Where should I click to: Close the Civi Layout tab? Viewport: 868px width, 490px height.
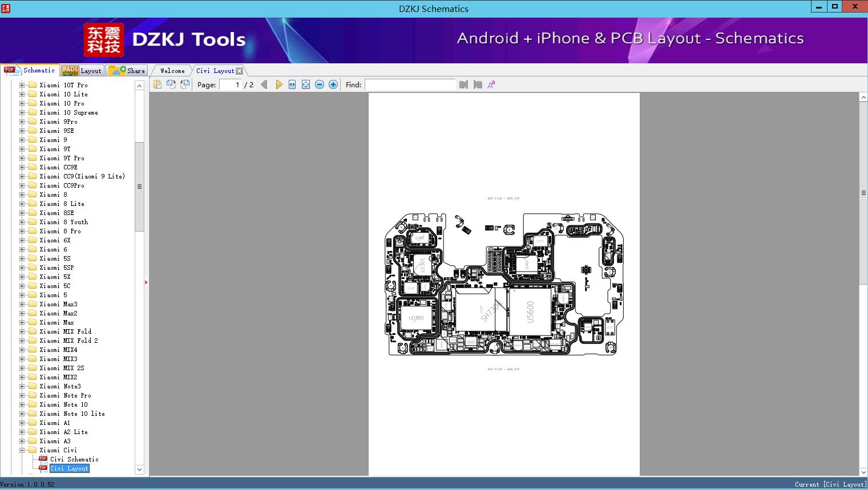240,71
